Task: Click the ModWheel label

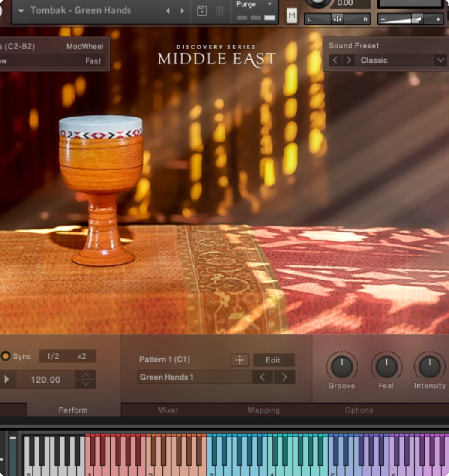Action: 85,46
